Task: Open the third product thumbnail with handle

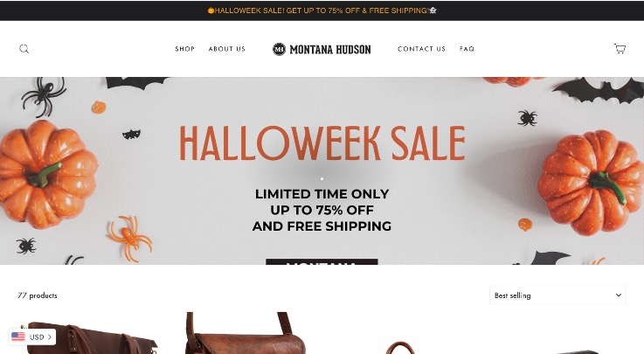Action: 400,347
